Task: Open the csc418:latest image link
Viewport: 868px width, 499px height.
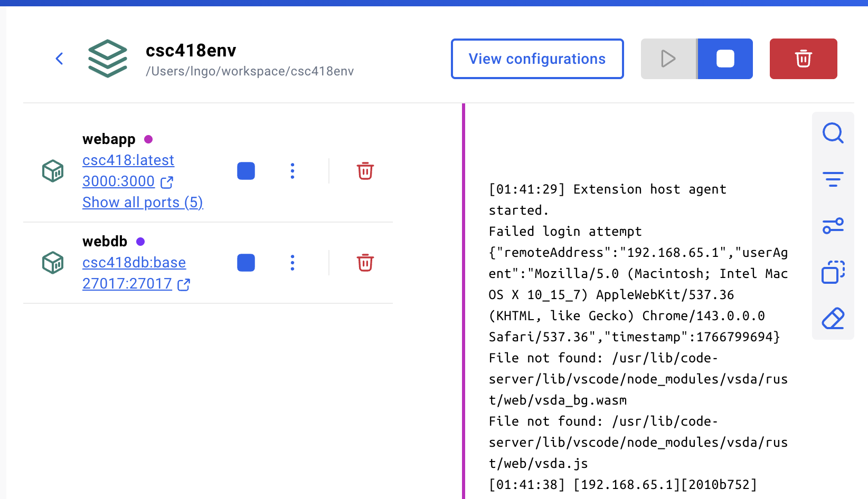Action: 128,160
